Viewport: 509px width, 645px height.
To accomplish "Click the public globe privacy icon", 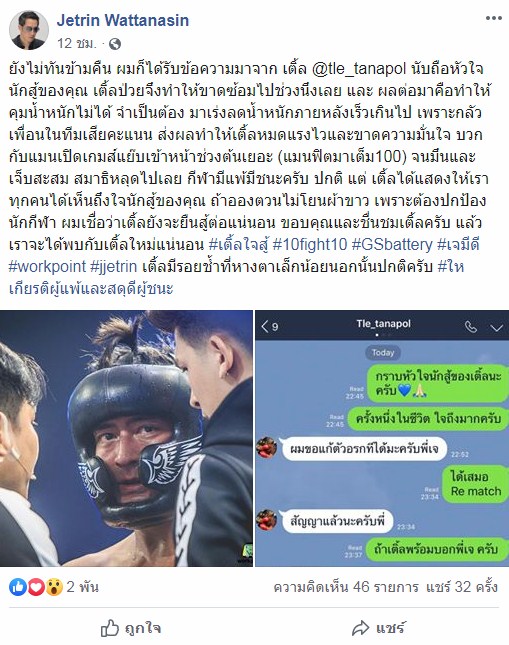I will pos(115,44).
